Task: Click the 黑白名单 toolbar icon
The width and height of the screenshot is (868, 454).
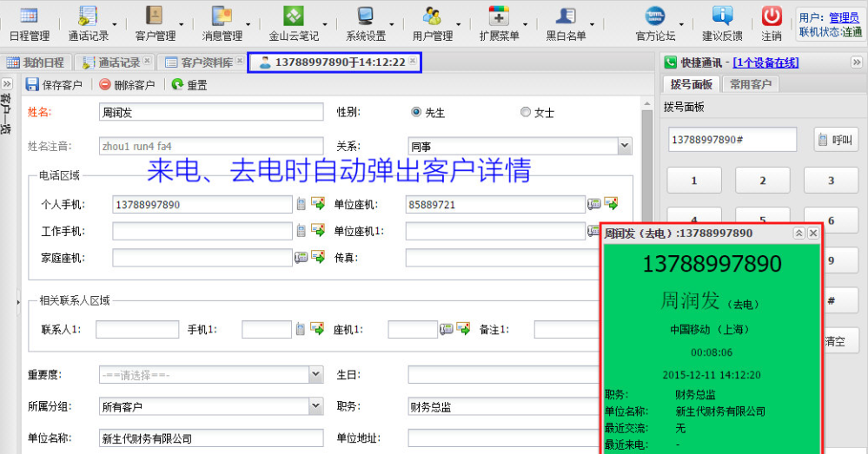Action: coord(566,16)
